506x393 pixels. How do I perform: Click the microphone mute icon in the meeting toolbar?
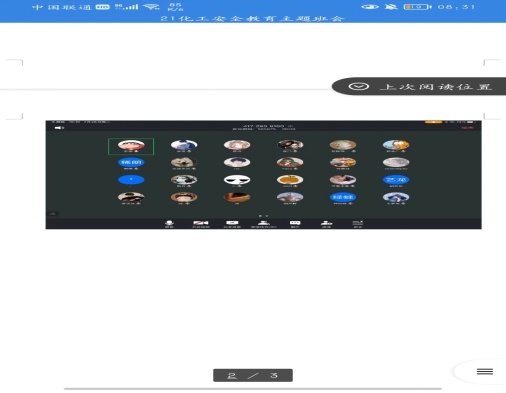coord(169,224)
